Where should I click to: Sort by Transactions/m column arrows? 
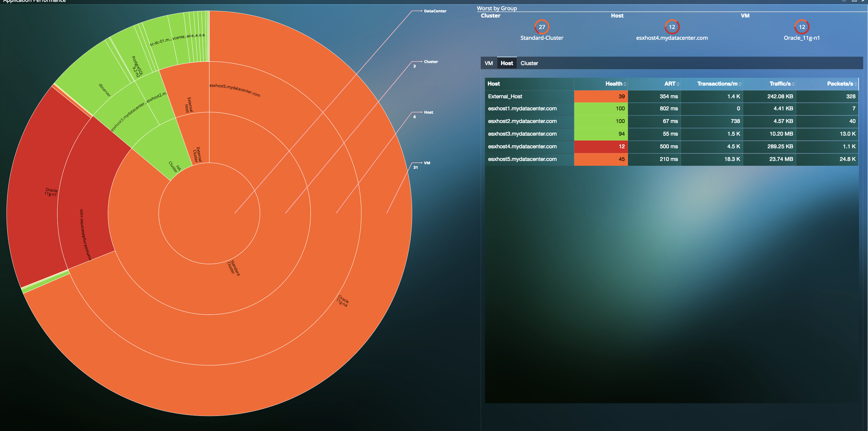[740, 84]
